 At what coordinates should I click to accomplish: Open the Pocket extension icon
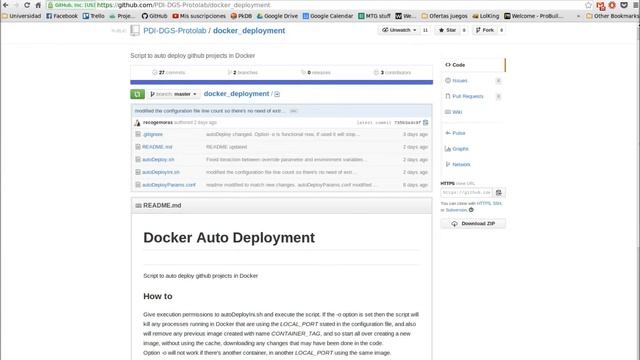(x=624, y=5)
